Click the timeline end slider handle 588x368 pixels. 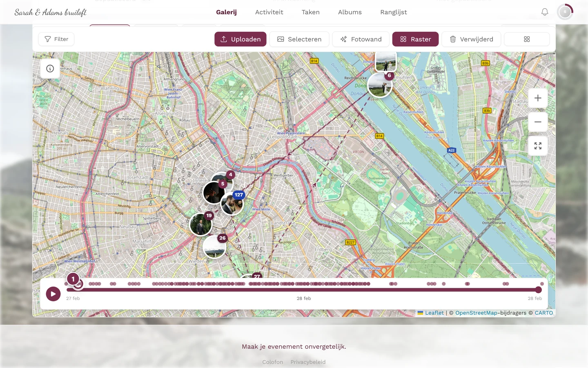coord(539,290)
